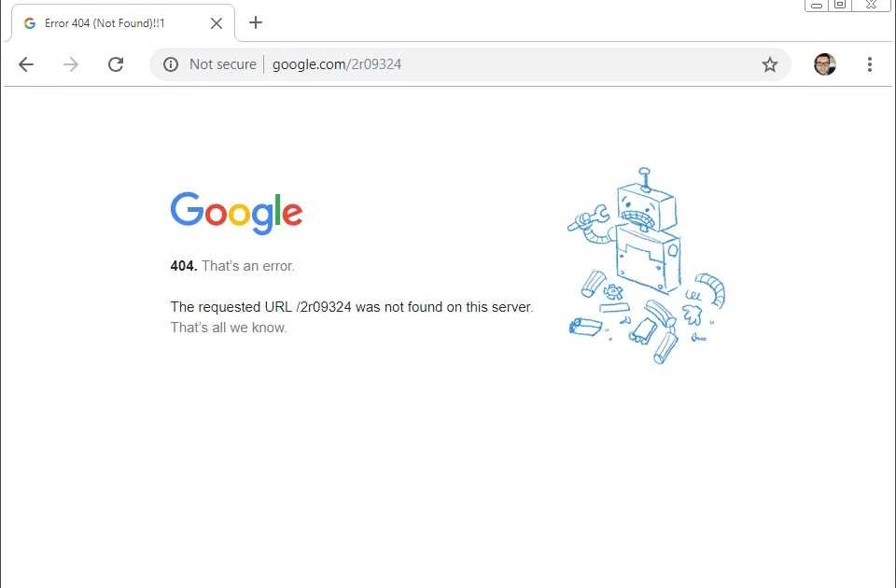The image size is (896, 588).
Task: Bookmark this page with the star
Action: [770, 64]
